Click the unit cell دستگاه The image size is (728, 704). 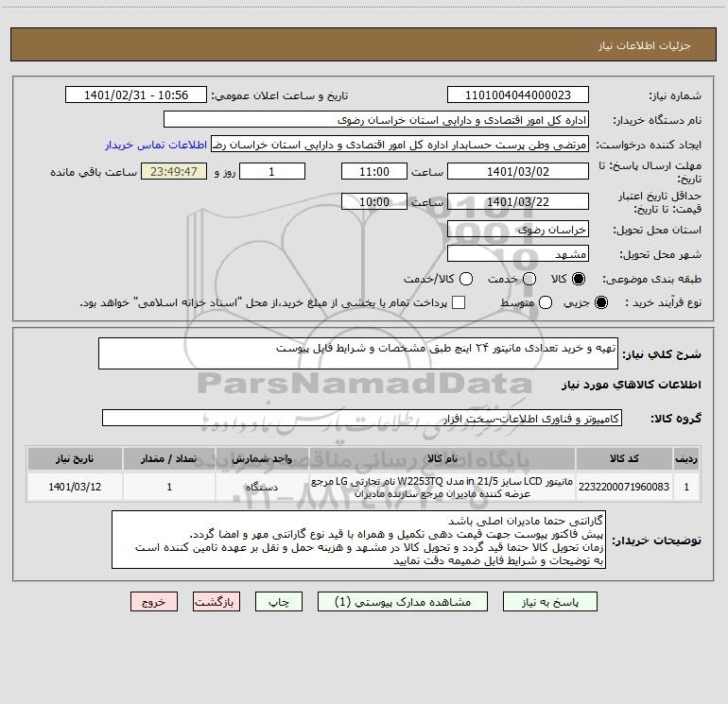tap(262, 487)
